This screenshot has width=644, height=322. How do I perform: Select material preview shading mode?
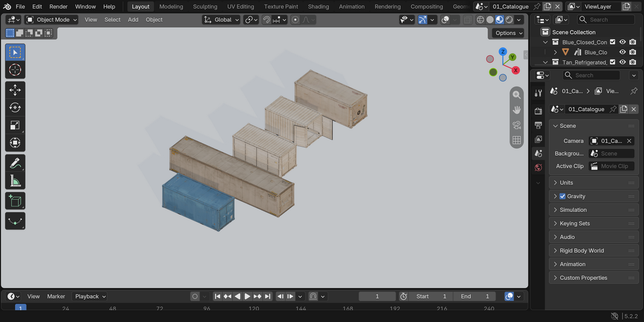click(499, 19)
